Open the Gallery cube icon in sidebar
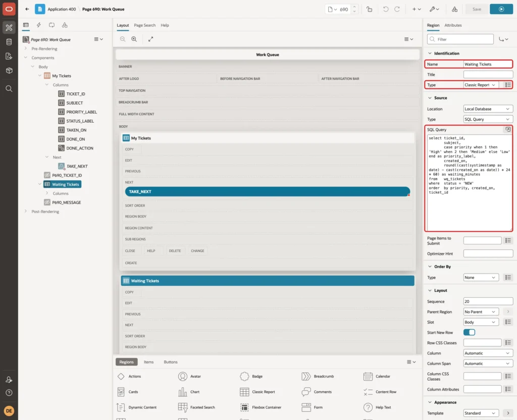Image resolution: width=517 pixels, height=420 pixels. (x=9, y=71)
